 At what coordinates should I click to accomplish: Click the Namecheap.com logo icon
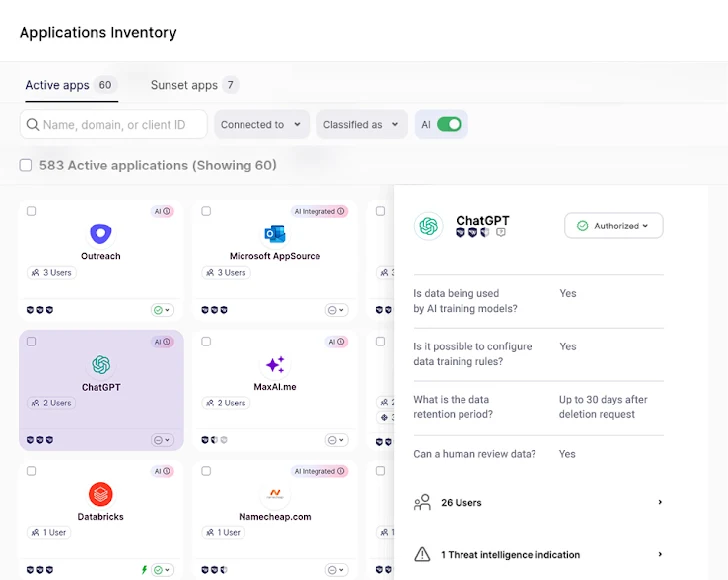[275, 494]
